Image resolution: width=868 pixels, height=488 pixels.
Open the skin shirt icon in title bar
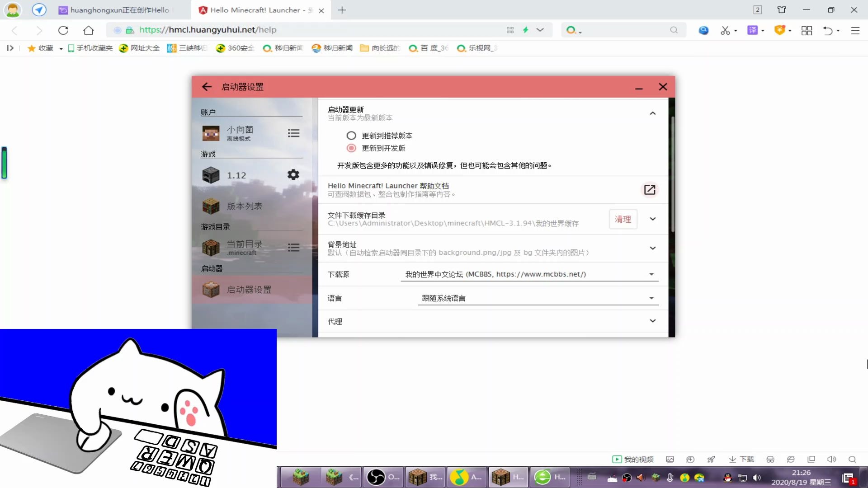(782, 9)
